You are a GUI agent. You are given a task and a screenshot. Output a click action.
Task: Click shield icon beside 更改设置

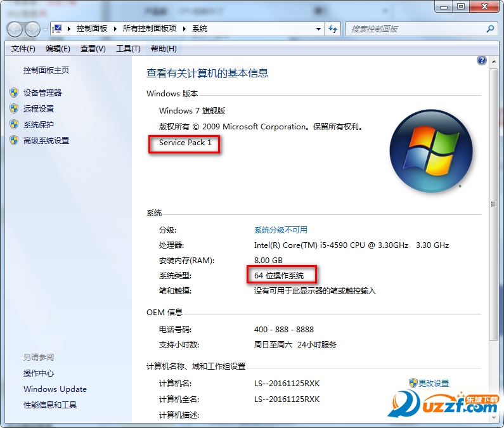pos(413,384)
